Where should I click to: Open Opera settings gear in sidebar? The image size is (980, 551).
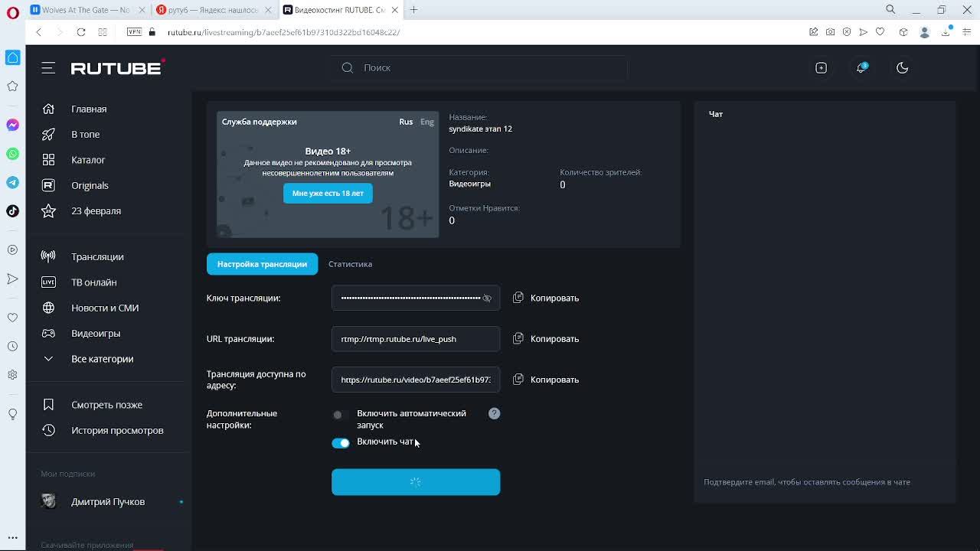tap(12, 375)
